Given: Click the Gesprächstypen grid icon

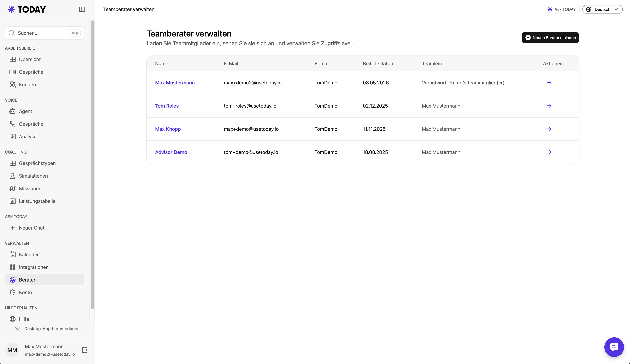Looking at the screenshot, I should (x=12, y=163).
